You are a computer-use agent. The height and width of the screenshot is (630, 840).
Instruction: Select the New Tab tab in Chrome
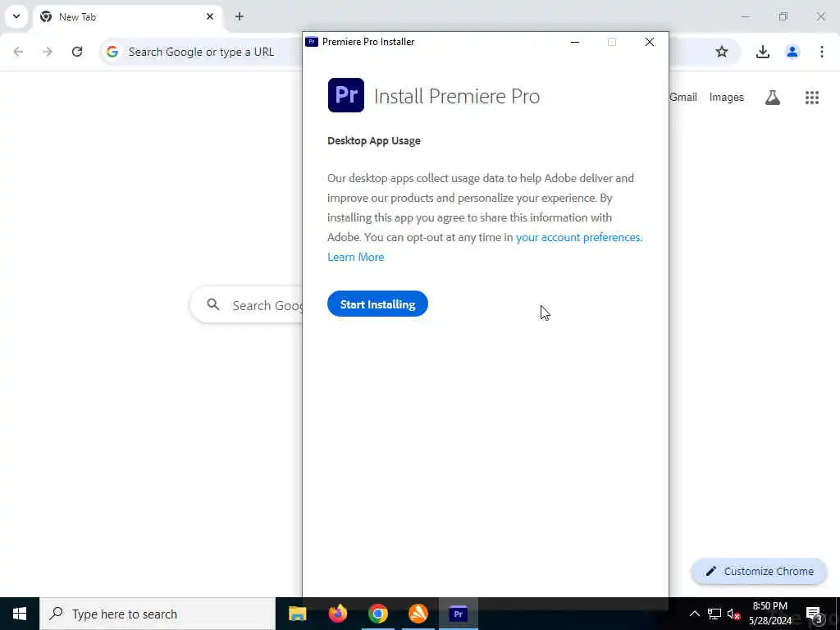tap(127, 17)
